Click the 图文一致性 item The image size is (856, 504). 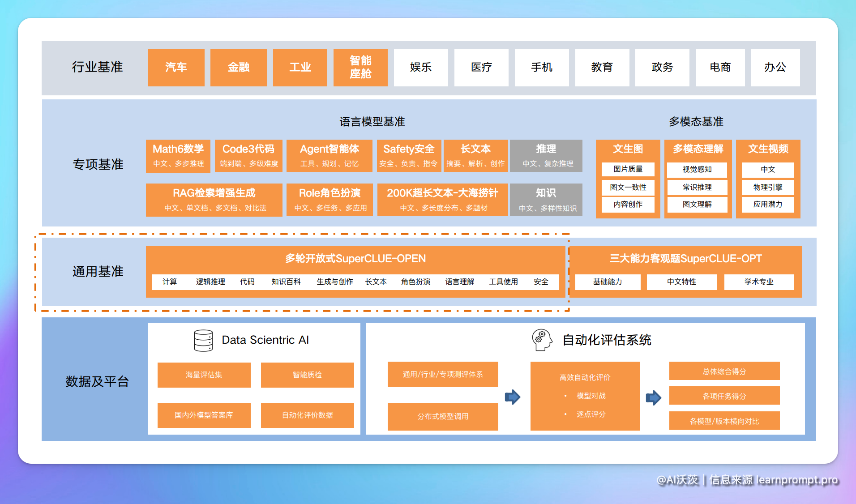[x=628, y=187]
